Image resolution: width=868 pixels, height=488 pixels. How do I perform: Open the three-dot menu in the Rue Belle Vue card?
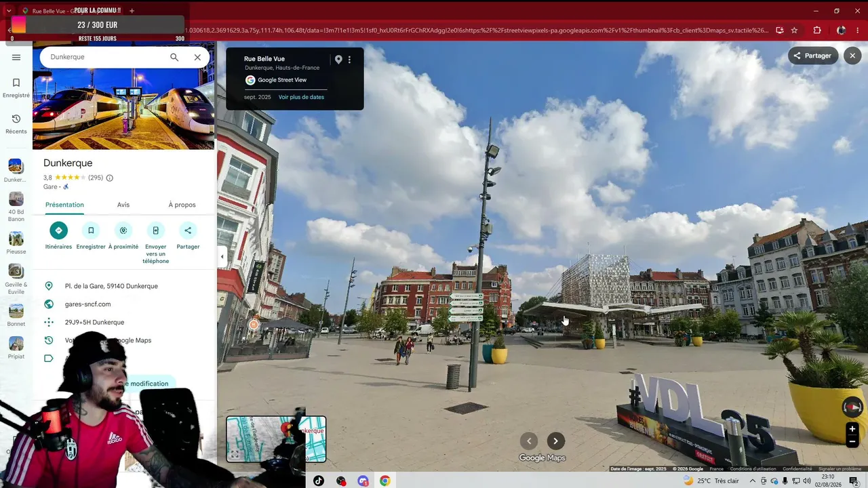350,60
